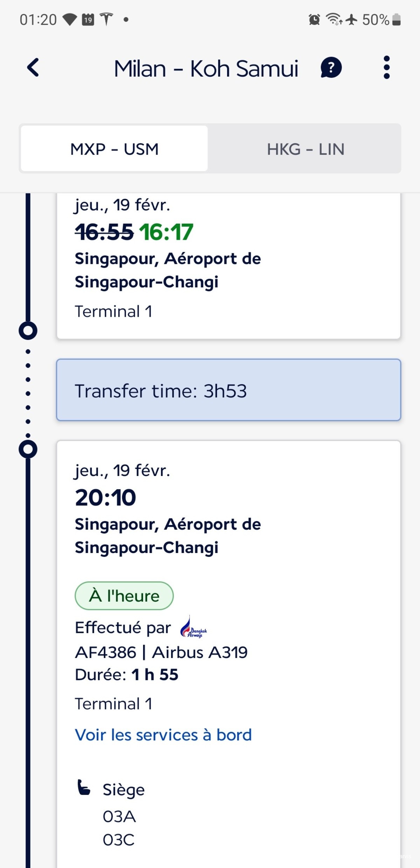The width and height of the screenshot is (420, 868).
Task: Tap the calendar notification icon
Action: [88, 20]
